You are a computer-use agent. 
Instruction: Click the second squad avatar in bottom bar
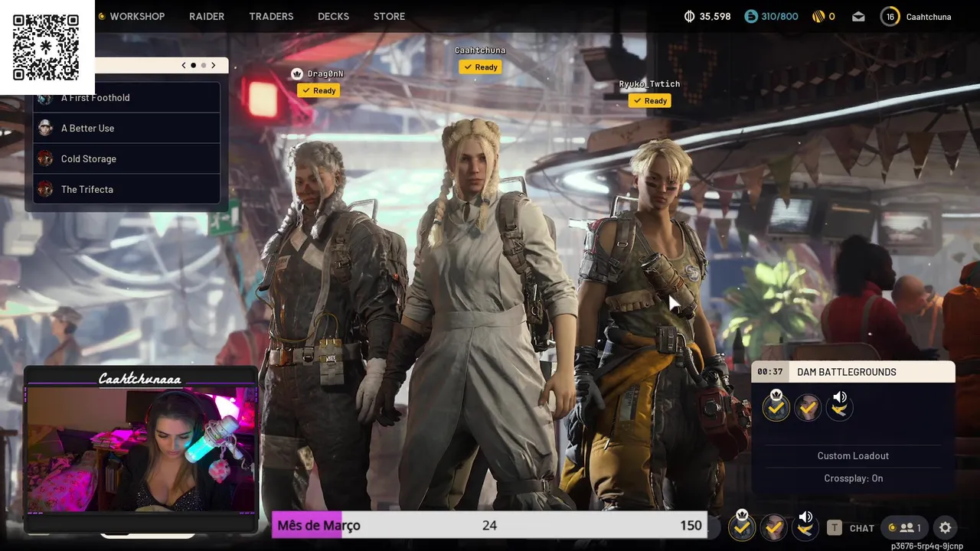pos(774,527)
